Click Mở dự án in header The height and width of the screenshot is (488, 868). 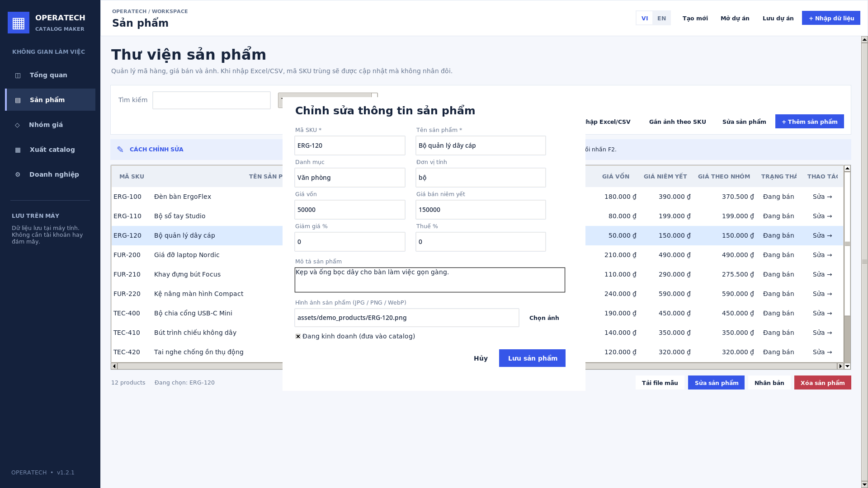[x=735, y=18]
